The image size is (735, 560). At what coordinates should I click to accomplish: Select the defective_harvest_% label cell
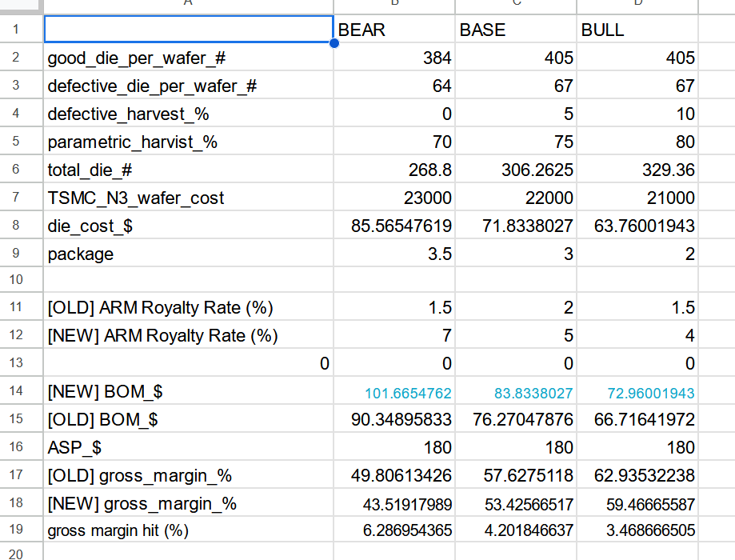pos(189,113)
